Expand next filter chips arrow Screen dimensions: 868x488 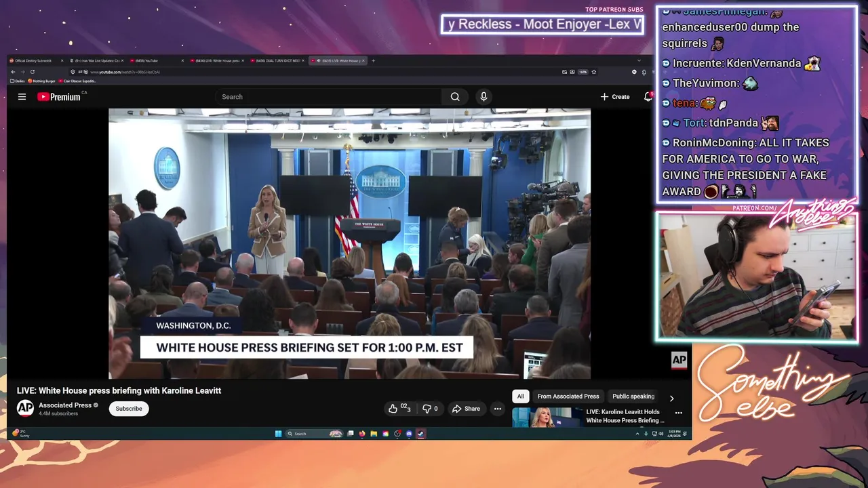pyautogui.click(x=672, y=399)
